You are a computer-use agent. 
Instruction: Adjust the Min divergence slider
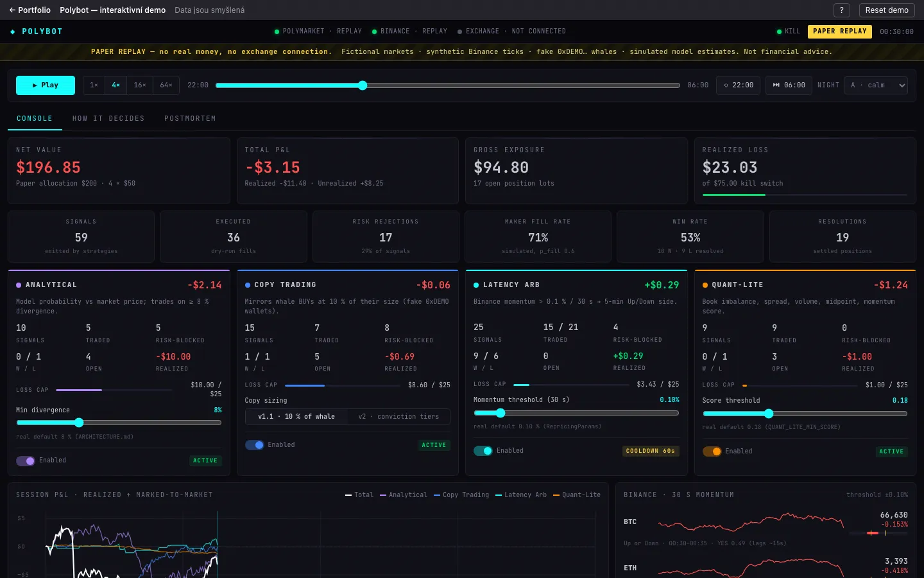tap(119, 423)
